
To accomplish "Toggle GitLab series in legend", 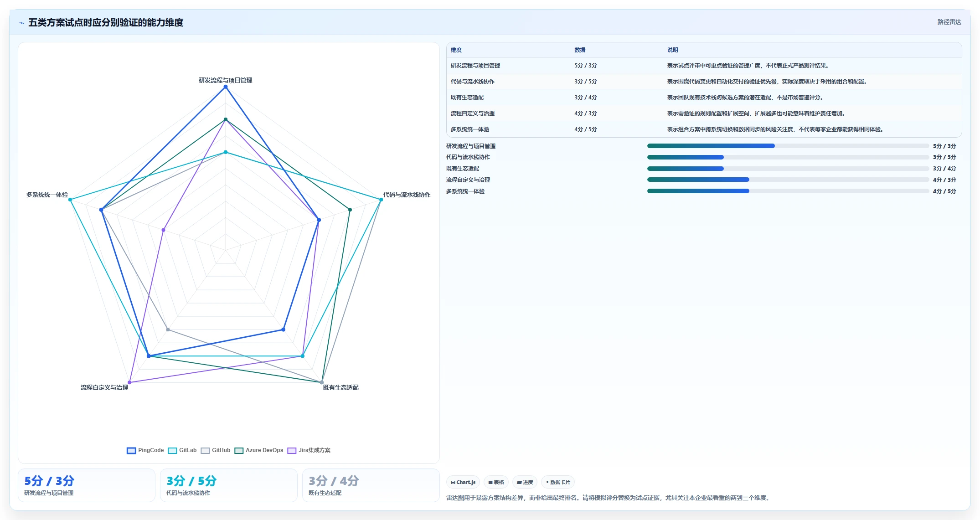I will coord(182,450).
